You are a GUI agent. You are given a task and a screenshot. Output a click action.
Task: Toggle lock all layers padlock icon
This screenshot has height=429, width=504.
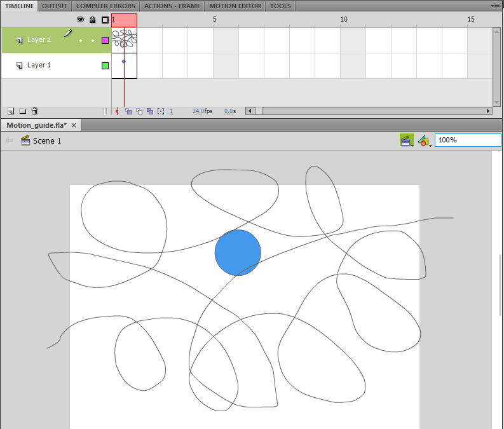[x=93, y=20]
